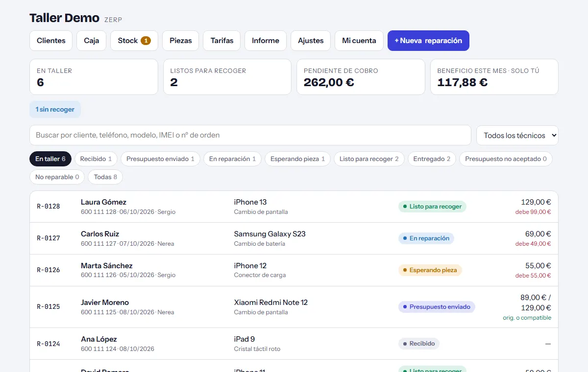Image resolution: width=588 pixels, height=372 pixels.
Task: Select client Laura Gómez
Action: pos(103,202)
